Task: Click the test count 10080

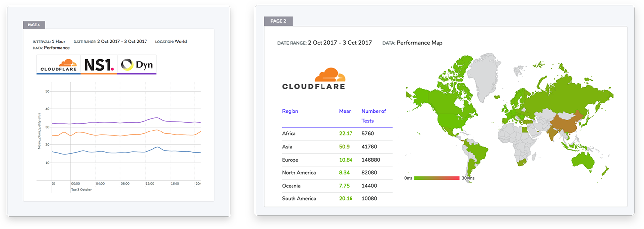Action: pos(369,199)
